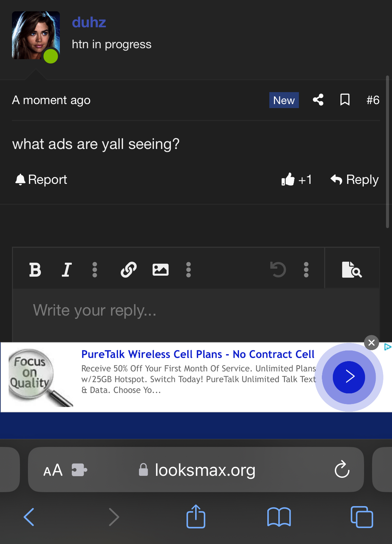Viewport: 392px width, 544px height.
Task: Preview the reply draft
Action: (x=352, y=270)
